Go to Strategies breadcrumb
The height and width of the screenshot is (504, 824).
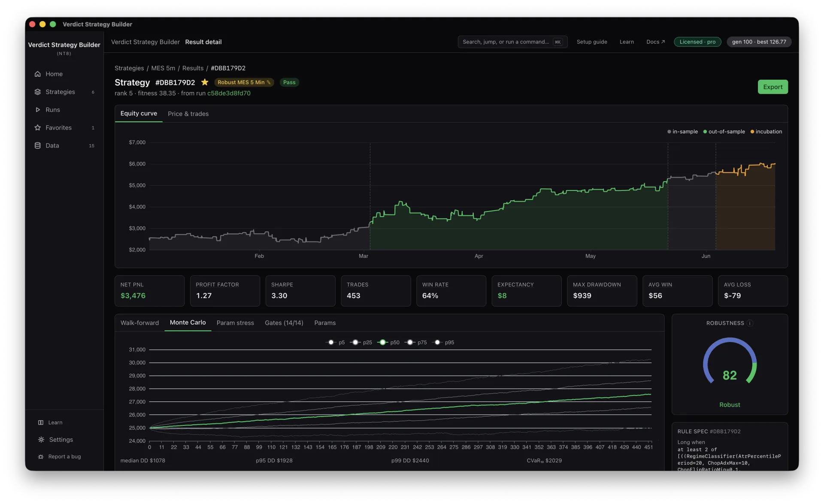click(129, 68)
